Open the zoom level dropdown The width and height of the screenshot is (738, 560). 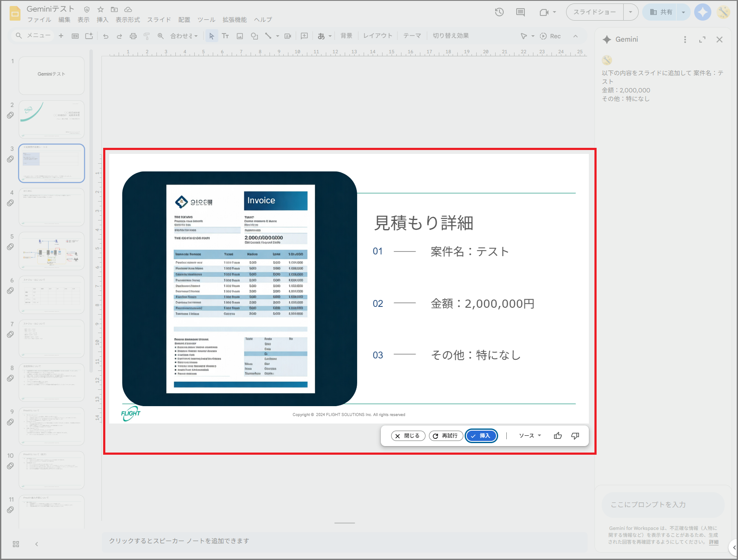(184, 36)
